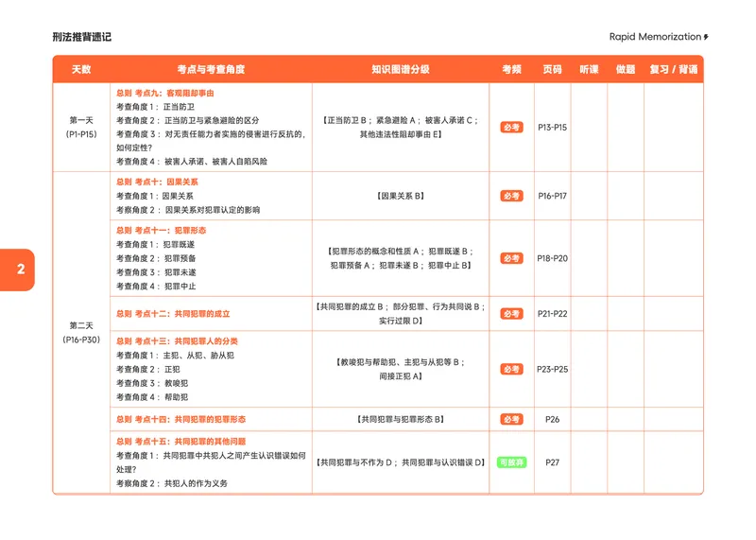Click the 【共同犯罪与犯罪形态 B】 grading cell

tap(400, 419)
